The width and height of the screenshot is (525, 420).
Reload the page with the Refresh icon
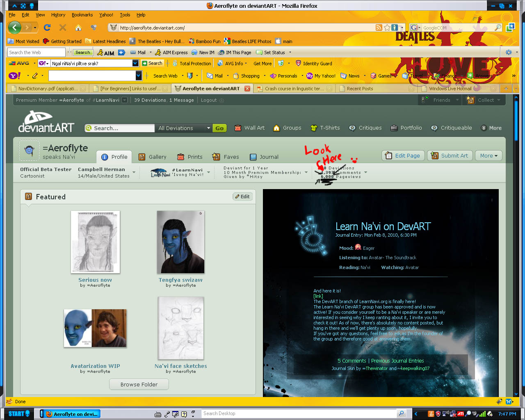coord(47,27)
